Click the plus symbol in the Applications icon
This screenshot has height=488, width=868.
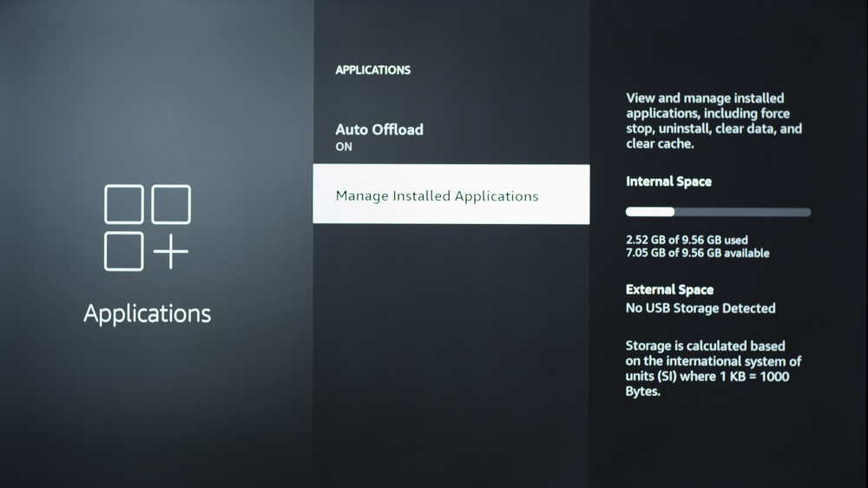[x=171, y=252]
